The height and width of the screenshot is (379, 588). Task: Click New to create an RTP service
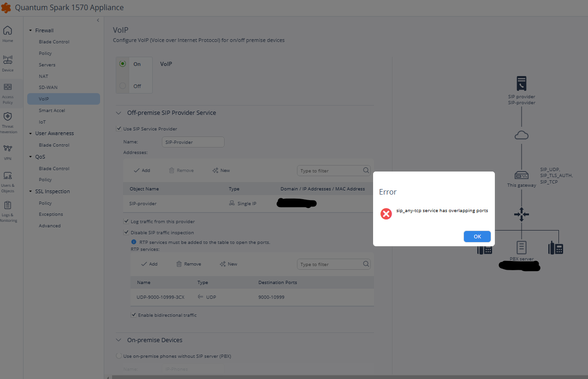228,264
